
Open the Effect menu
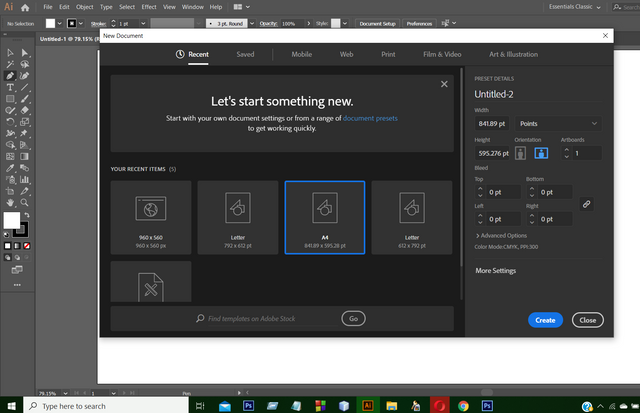tap(149, 7)
